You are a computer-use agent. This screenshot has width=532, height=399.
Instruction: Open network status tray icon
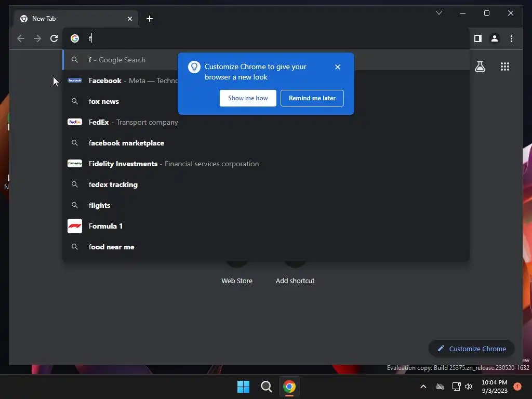(x=456, y=387)
